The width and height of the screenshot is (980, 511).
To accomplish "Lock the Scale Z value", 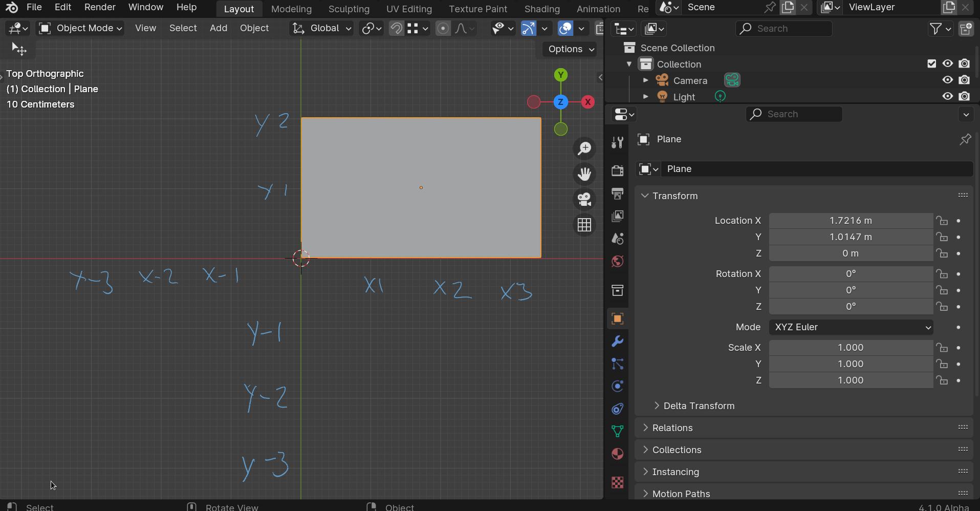I will [942, 380].
